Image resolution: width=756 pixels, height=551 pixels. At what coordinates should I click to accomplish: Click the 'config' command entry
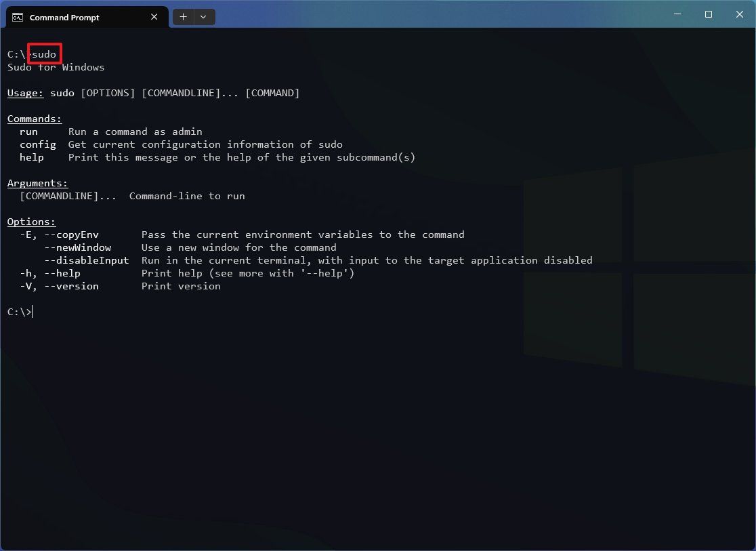pos(38,144)
